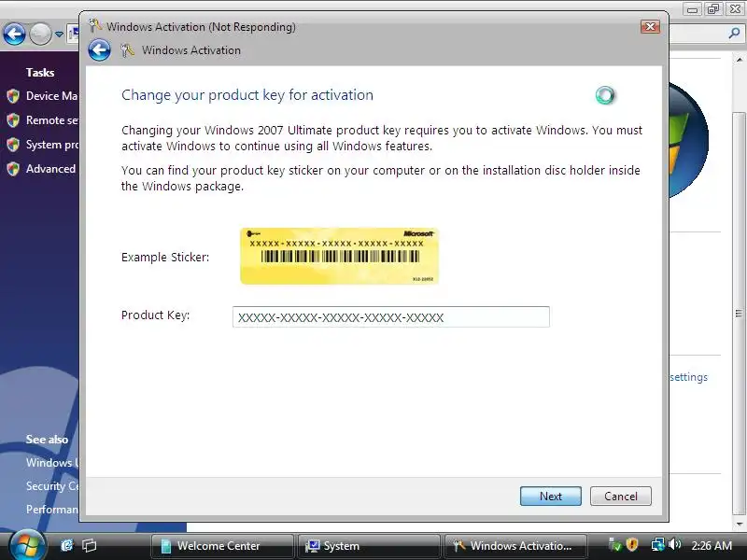This screenshot has width=747, height=560.
Task: Click the keys icon beside Windows Activation header
Action: click(127, 50)
